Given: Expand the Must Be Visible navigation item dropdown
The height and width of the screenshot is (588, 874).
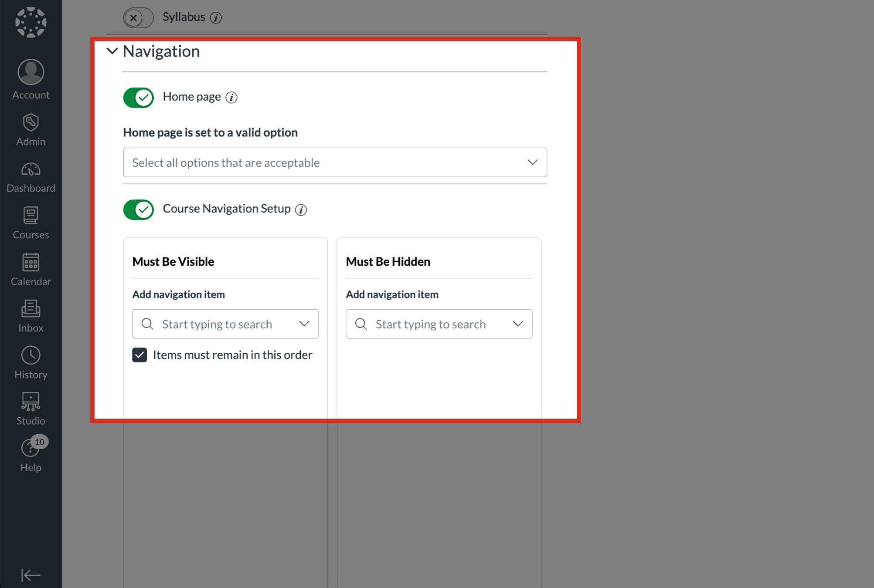Looking at the screenshot, I should pos(304,324).
